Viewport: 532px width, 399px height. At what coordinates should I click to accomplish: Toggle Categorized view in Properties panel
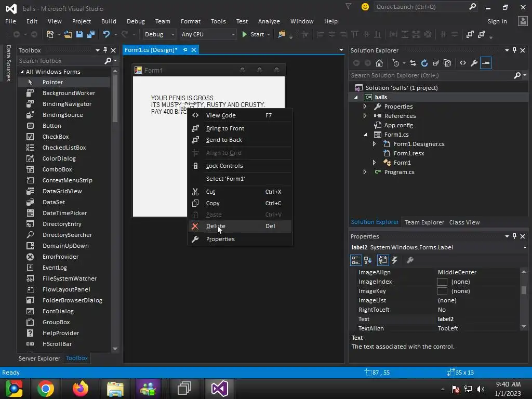[355, 260]
